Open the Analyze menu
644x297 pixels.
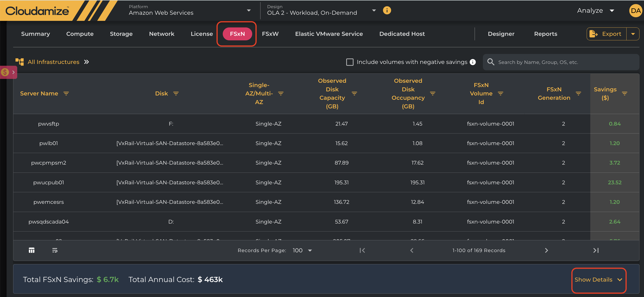(x=596, y=10)
